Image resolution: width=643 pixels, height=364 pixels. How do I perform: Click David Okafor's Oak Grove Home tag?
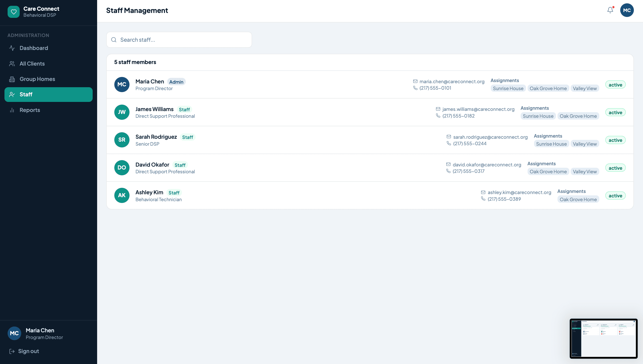click(x=548, y=172)
